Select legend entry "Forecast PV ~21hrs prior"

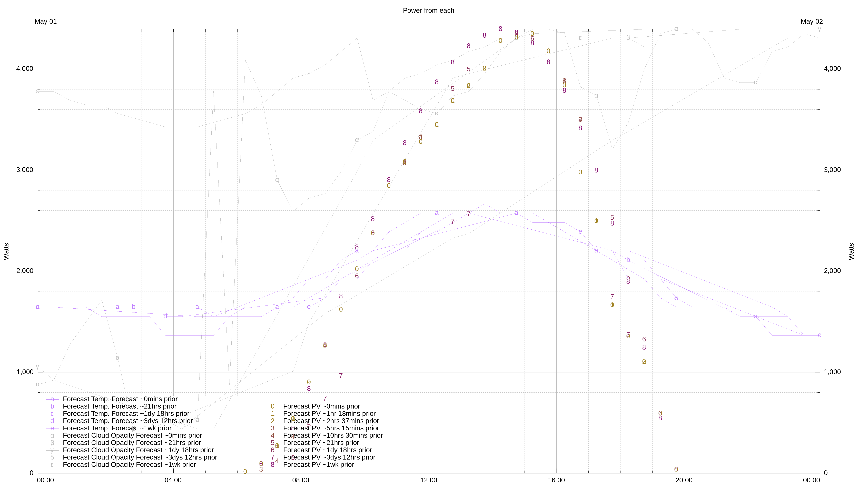click(x=321, y=443)
